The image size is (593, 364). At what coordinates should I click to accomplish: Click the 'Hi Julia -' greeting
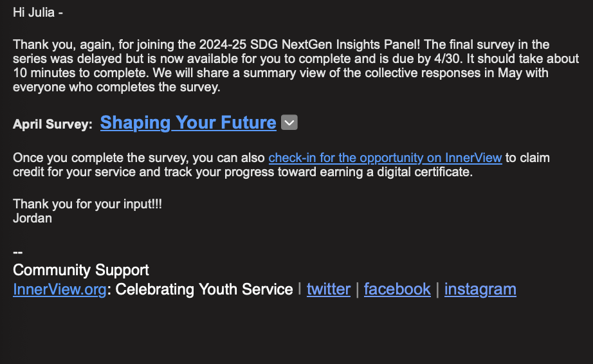[x=38, y=13]
